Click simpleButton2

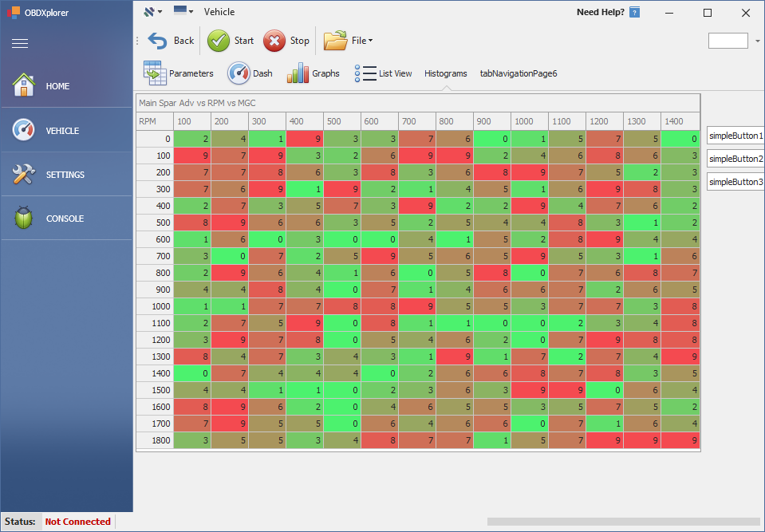[x=735, y=159]
